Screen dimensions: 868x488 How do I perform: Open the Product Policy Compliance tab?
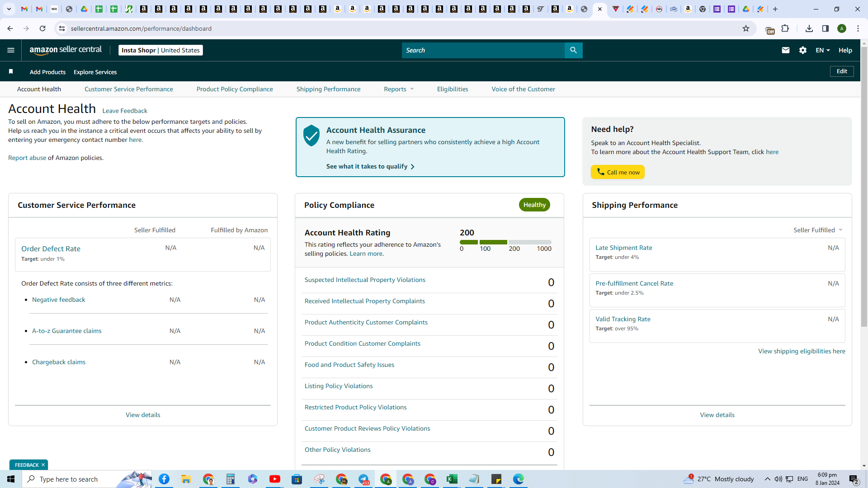235,89
